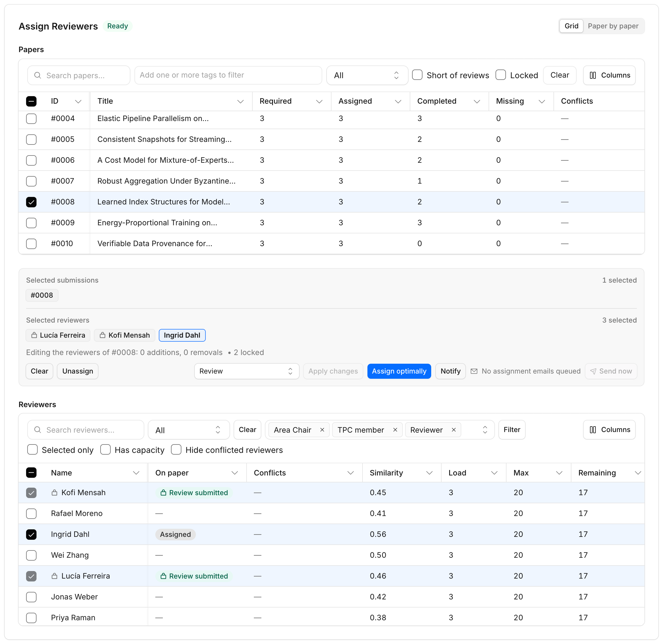
Task: Open the Completed column sort chevron
Action: click(x=477, y=101)
